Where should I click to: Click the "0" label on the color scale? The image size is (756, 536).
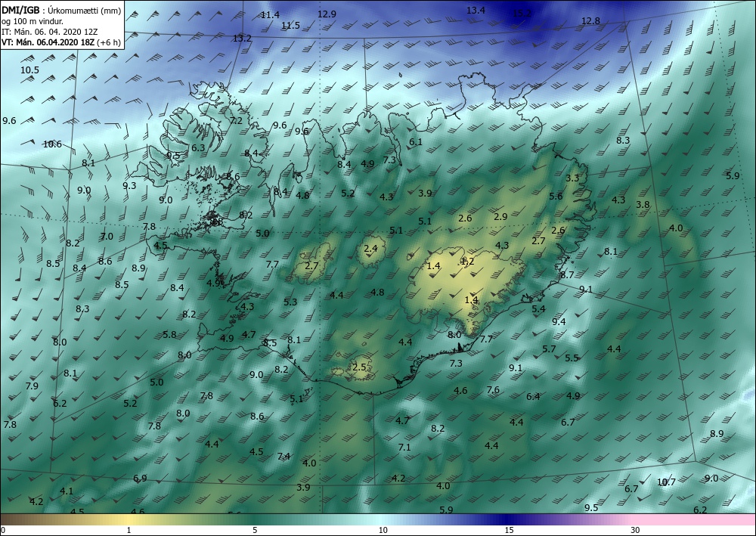3,531
